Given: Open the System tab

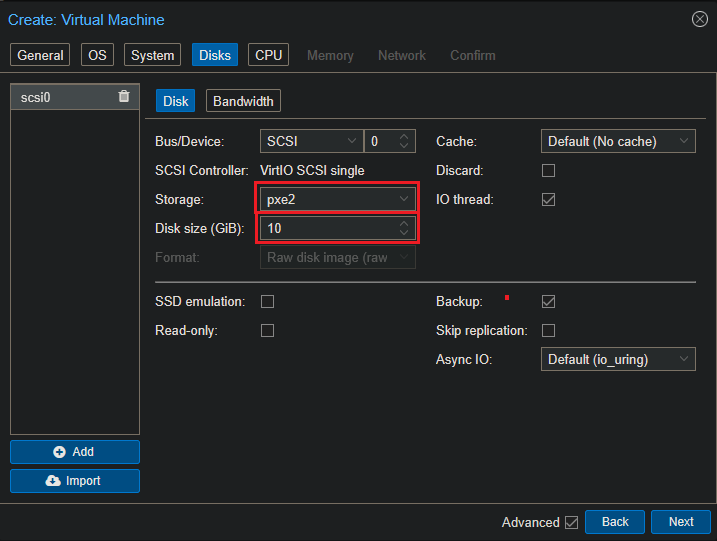Looking at the screenshot, I should [x=153, y=55].
